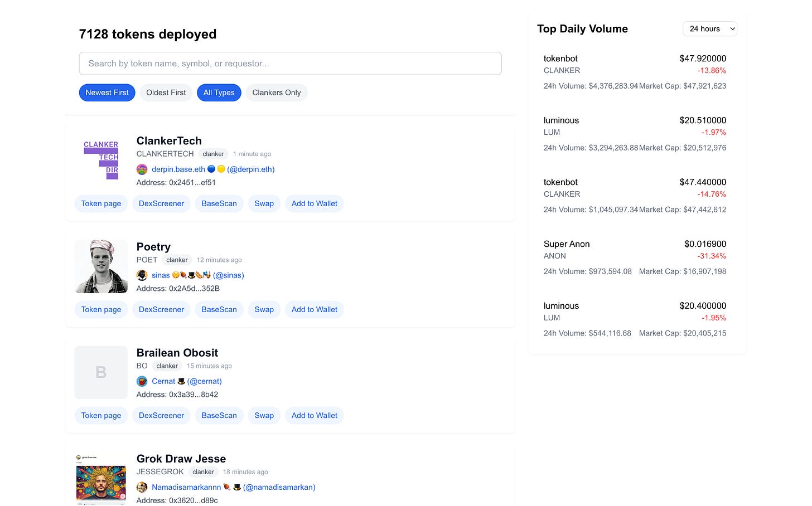Focus the token search input field
Image resolution: width=812 pixels, height=506 pixels.
coord(291,64)
